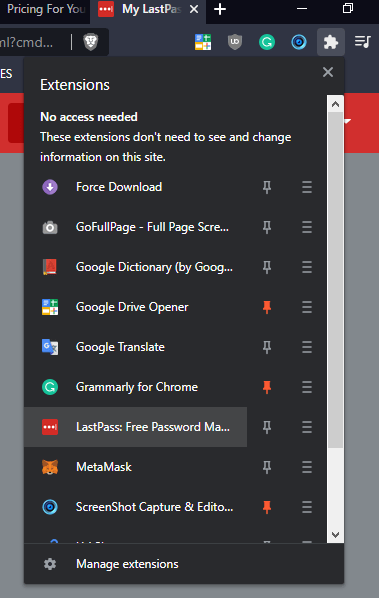Screen dimensions: 379x598
Task: Click the Grammarly toolbar icon
Action: 267,42
